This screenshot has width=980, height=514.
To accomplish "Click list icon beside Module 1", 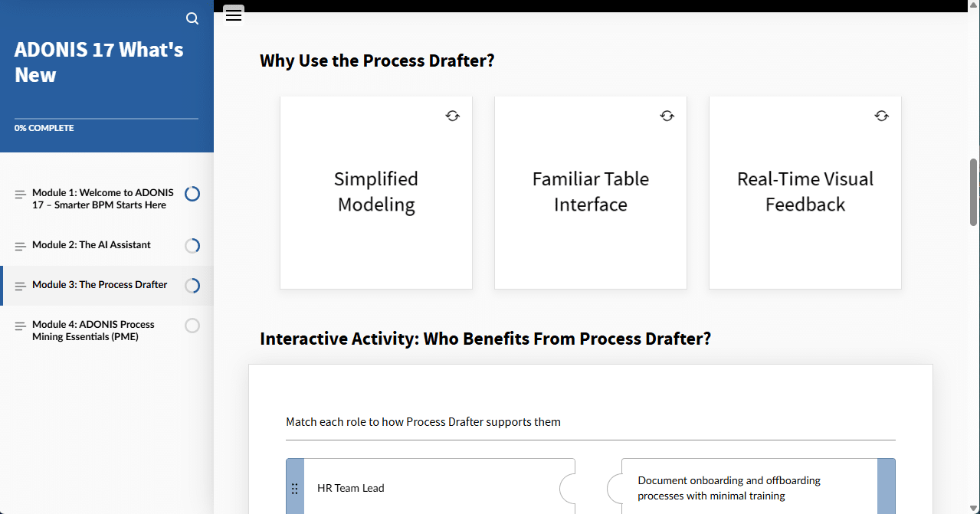I will pyautogui.click(x=21, y=195).
